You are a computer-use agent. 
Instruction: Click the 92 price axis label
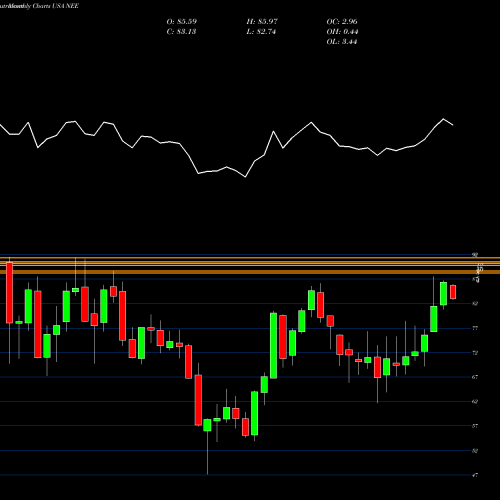475,255
